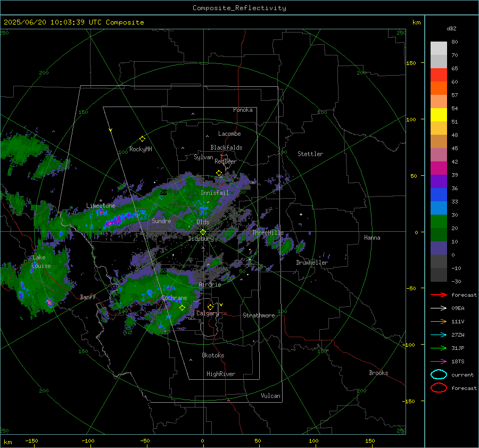Click the cyan 'current' ellipse legend icon

coord(439,374)
